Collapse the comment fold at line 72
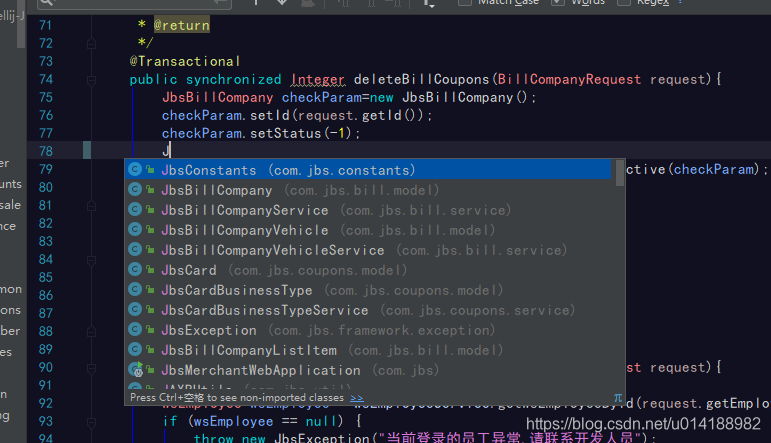Viewport: 771px width, 443px height. click(x=91, y=44)
